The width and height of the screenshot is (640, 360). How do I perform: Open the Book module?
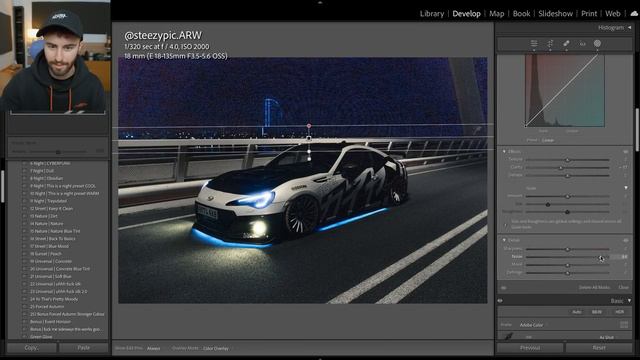(x=522, y=13)
